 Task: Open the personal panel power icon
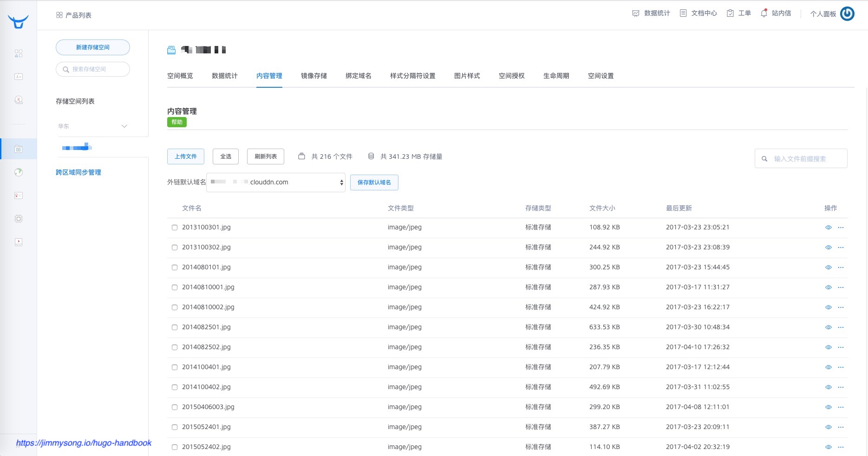847,14
